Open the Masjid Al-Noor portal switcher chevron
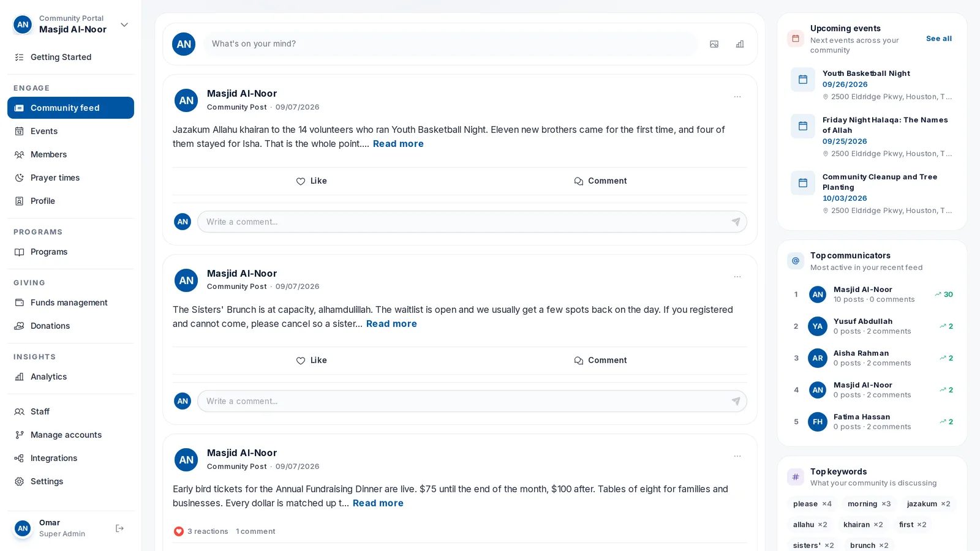This screenshot has width=980, height=551. (124, 25)
